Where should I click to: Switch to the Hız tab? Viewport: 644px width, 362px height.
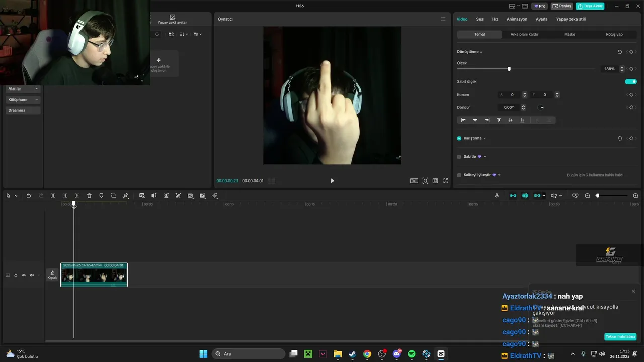click(x=495, y=19)
